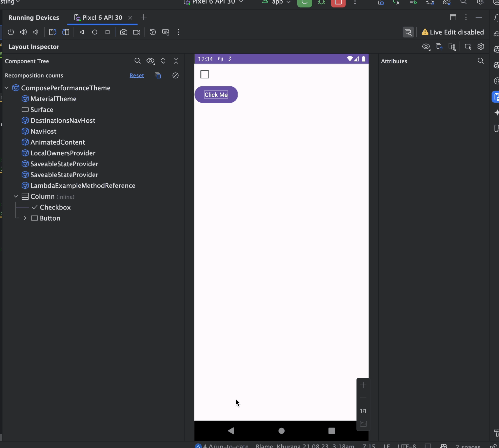Tick the checkbox in the emulator
Viewport: 499px width, 448px height.
(x=205, y=74)
